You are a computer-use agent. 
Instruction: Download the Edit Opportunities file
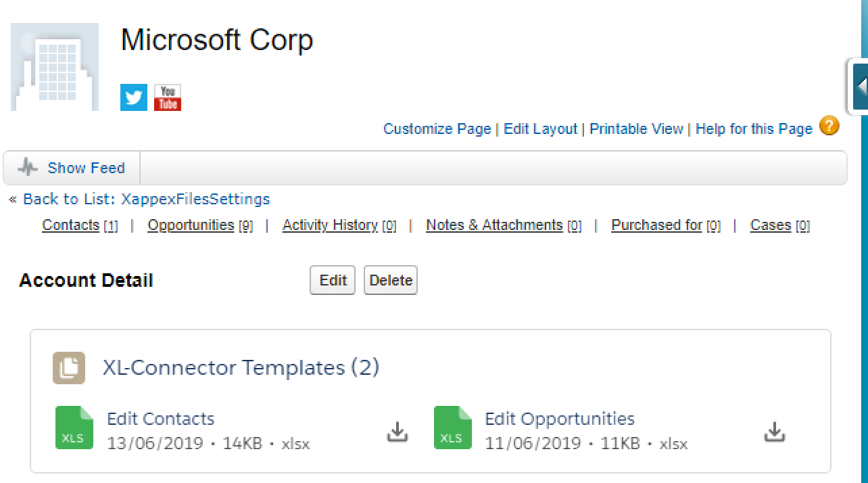pyautogui.click(x=775, y=432)
